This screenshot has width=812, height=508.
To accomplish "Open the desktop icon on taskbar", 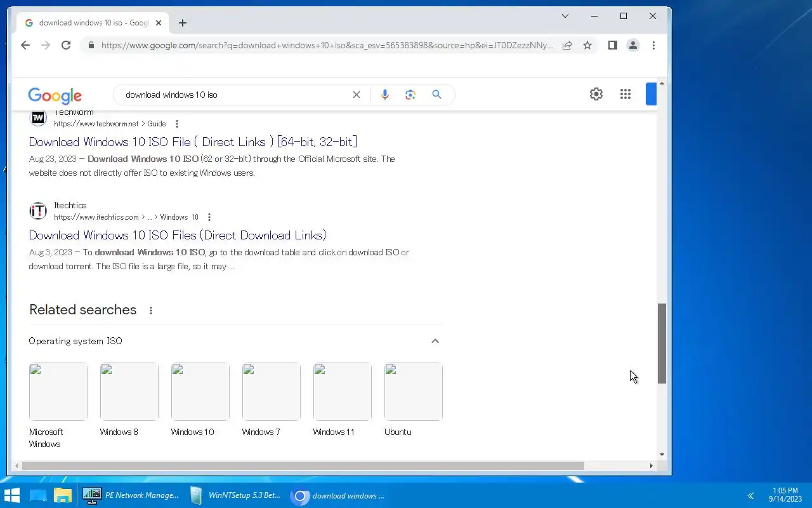I will [38, 495].
